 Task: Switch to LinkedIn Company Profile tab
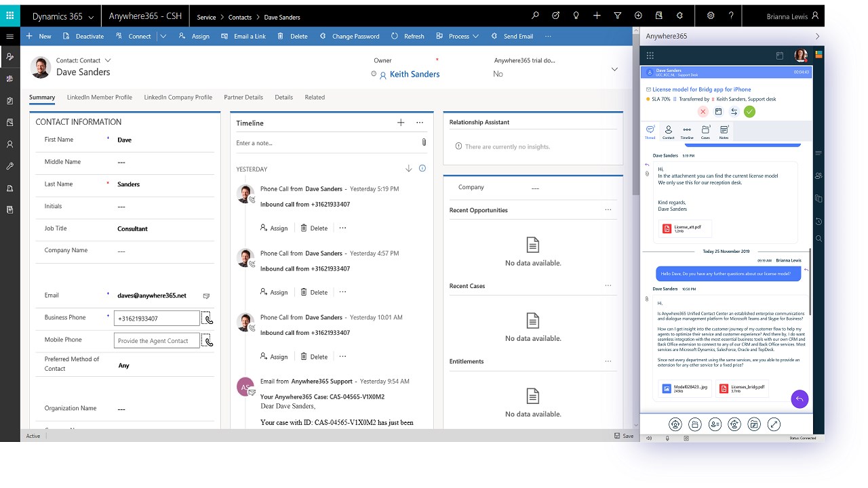(178, 98)
